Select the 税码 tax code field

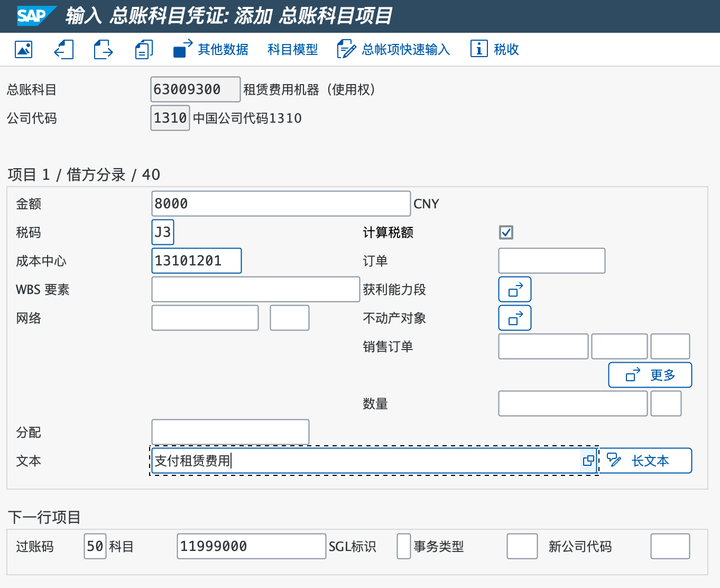162,232
